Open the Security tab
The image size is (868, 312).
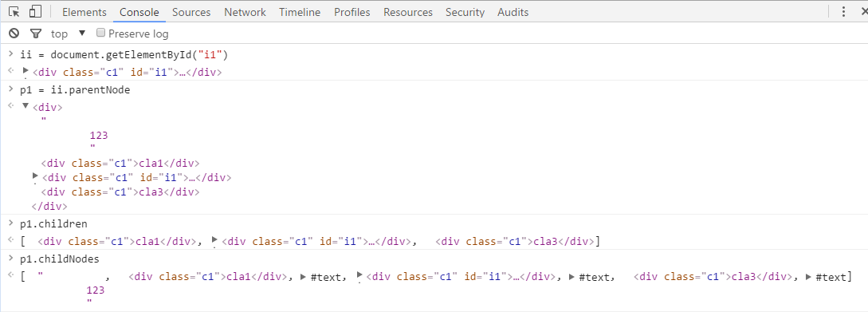pyautogui.click(x=465, y=12)
